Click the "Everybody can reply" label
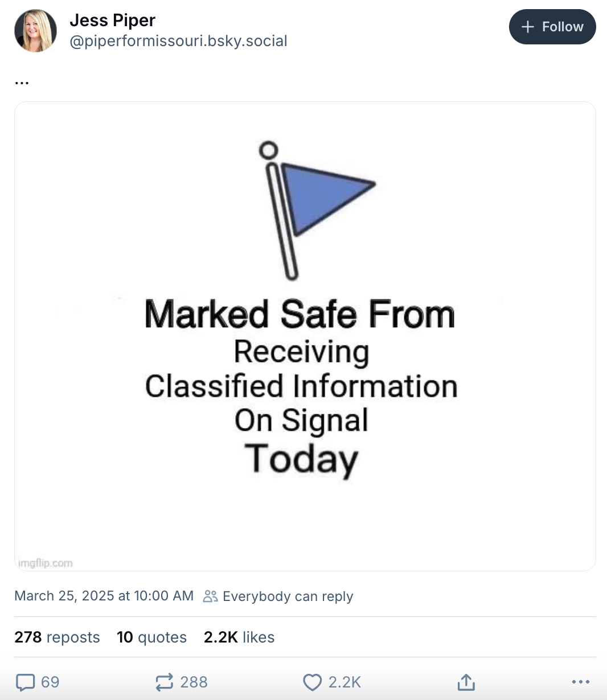This screenshot has height=700, width=607. [x=288, y=596]
